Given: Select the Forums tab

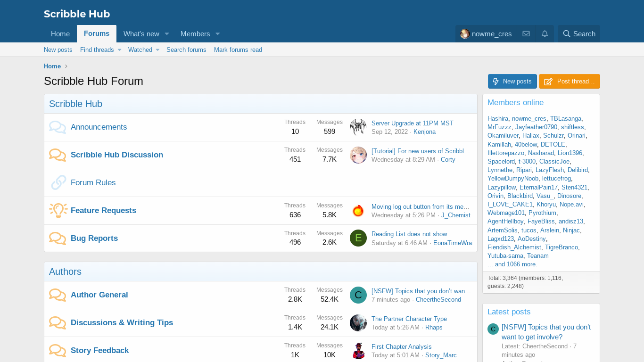Looking at the screenshot, I should click(x=97, y=33).
